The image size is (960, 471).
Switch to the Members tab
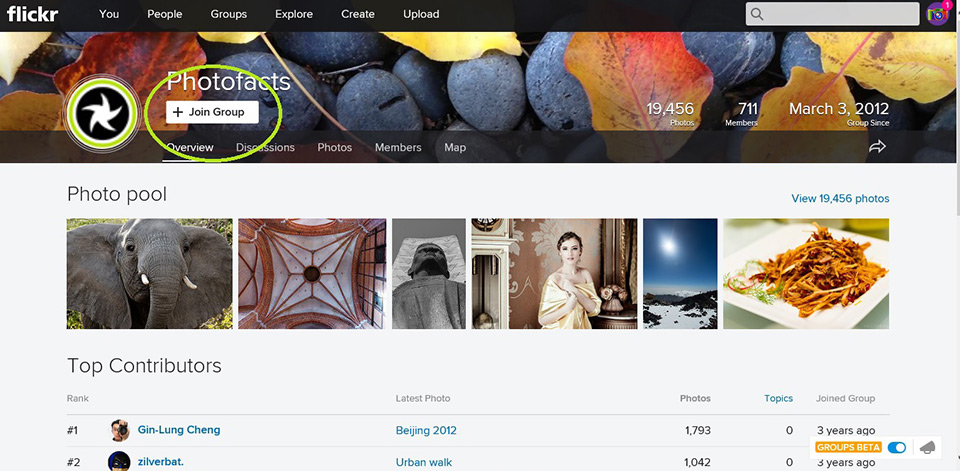tap(398, 148)
